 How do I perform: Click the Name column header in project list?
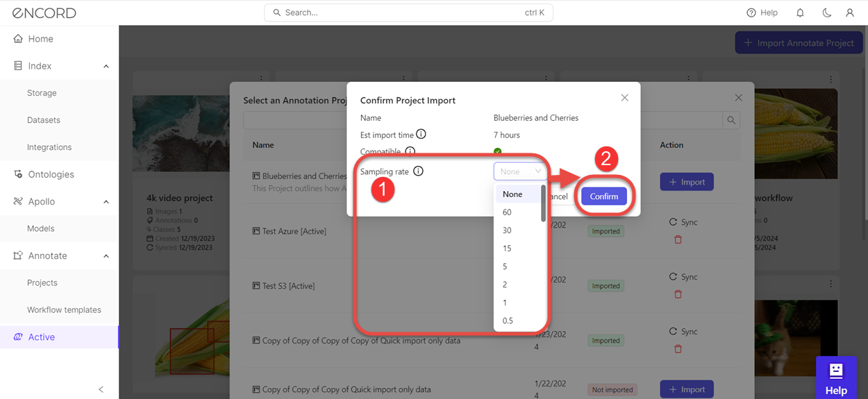click(263, 145)
